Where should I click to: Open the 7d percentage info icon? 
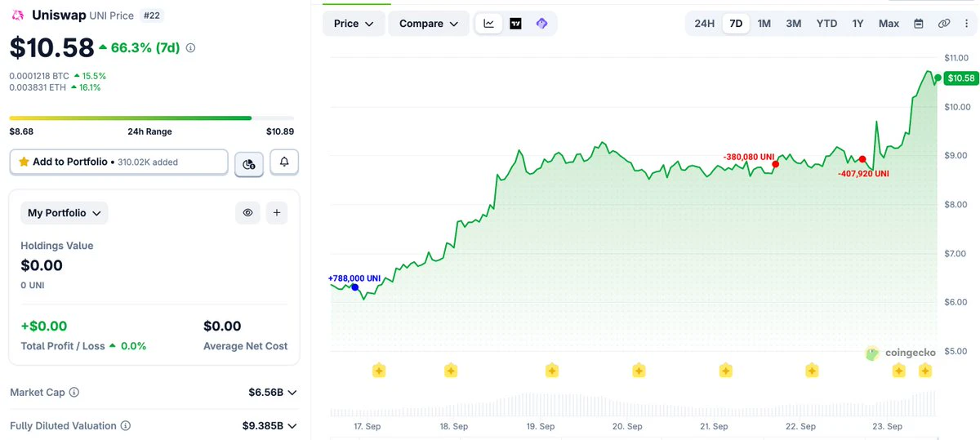(191, 48)
